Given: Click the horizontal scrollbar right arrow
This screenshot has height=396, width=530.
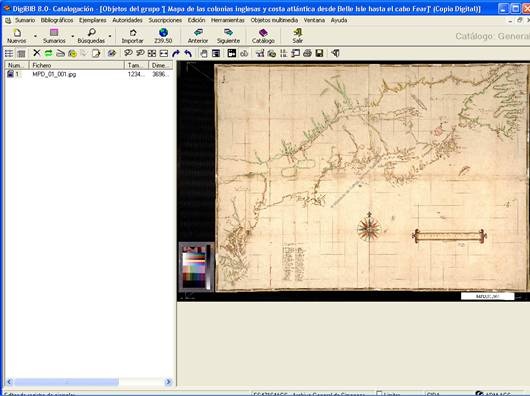Looking at the screenshot, I should point(168,382).
